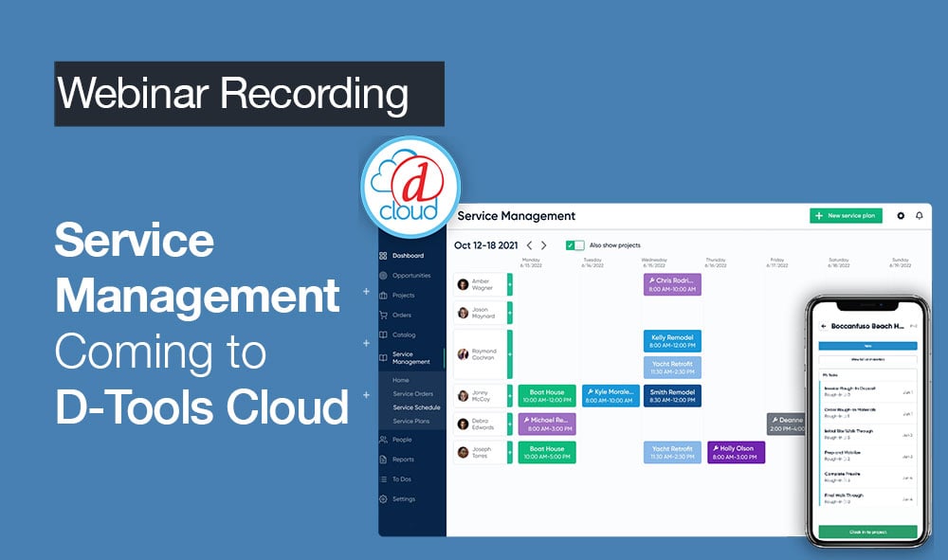948x560 pixels.
Task: Click the green plus beside Amber Wagner
Action: [510, 284]
